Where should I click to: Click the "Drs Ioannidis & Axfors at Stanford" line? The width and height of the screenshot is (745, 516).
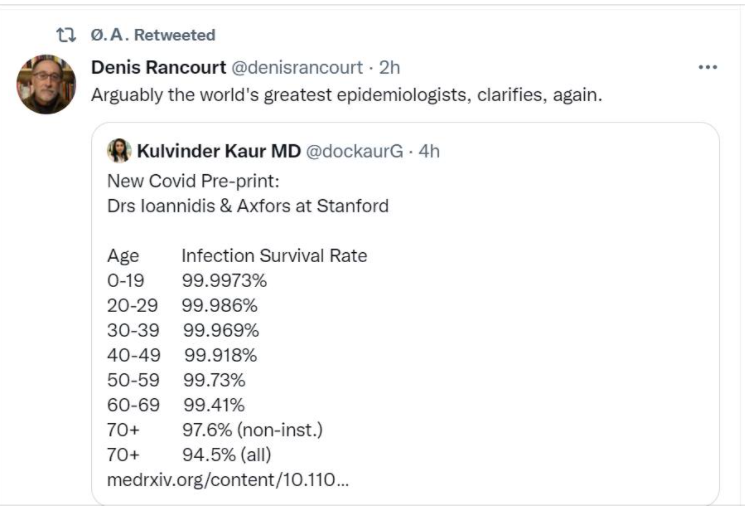click(x=247, y=207)
